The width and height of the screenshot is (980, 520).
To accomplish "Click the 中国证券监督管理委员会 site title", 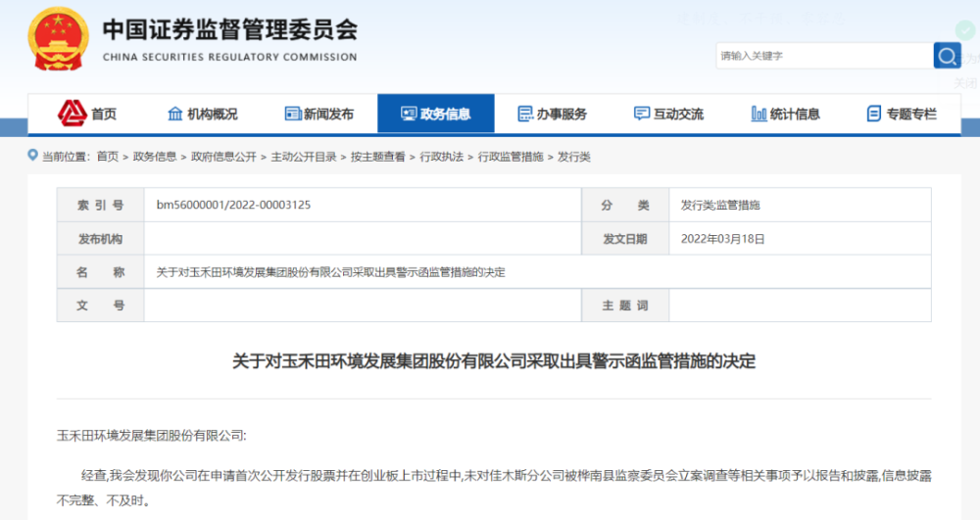I will [230, 29].
